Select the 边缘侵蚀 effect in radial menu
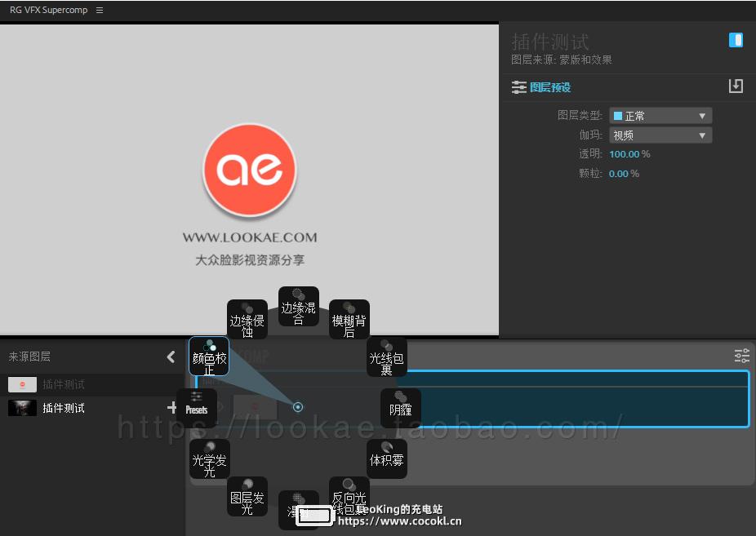Viewport: 756px width, 536px height. (247, 319)
